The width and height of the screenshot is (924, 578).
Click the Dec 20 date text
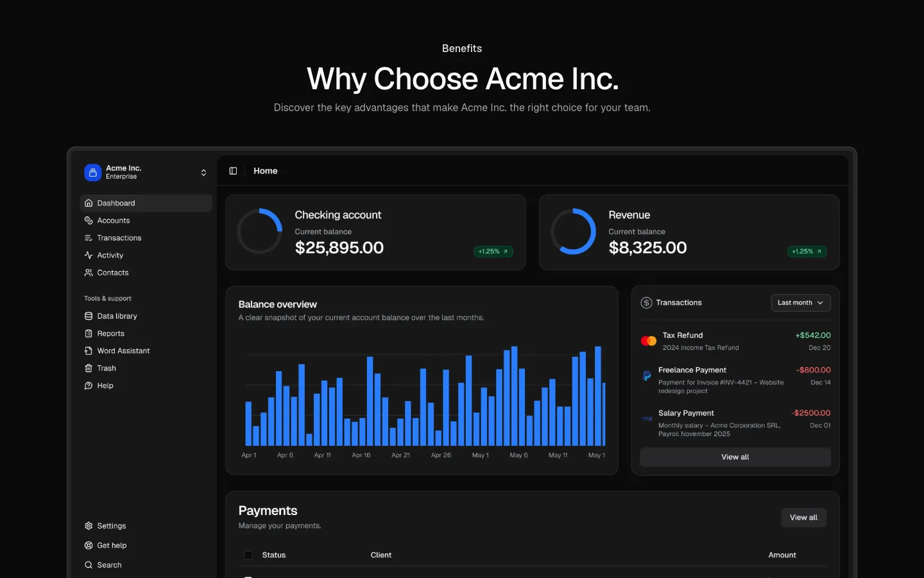click(819, 348)
